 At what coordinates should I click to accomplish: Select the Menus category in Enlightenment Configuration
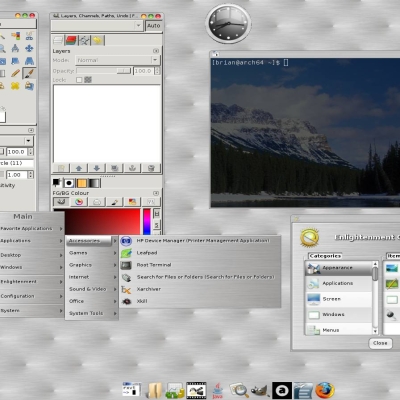[x=338, y=329]
